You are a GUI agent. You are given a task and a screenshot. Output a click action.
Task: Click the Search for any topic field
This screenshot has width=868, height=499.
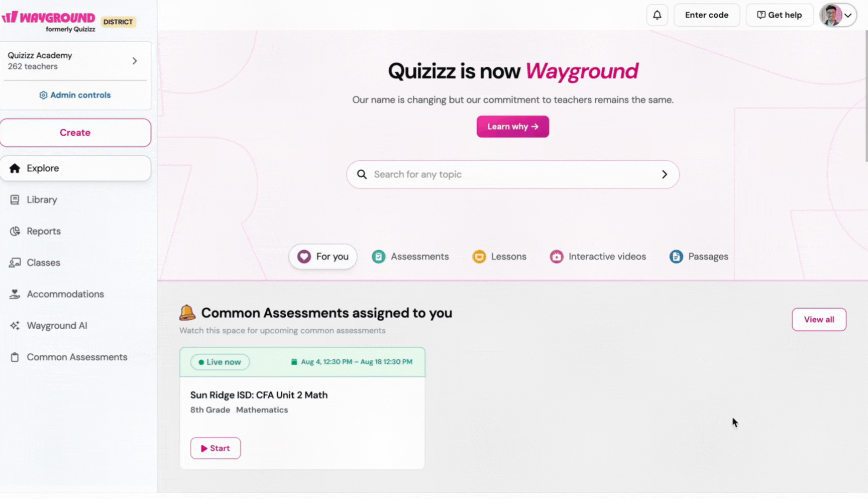(x=513, y=174)
